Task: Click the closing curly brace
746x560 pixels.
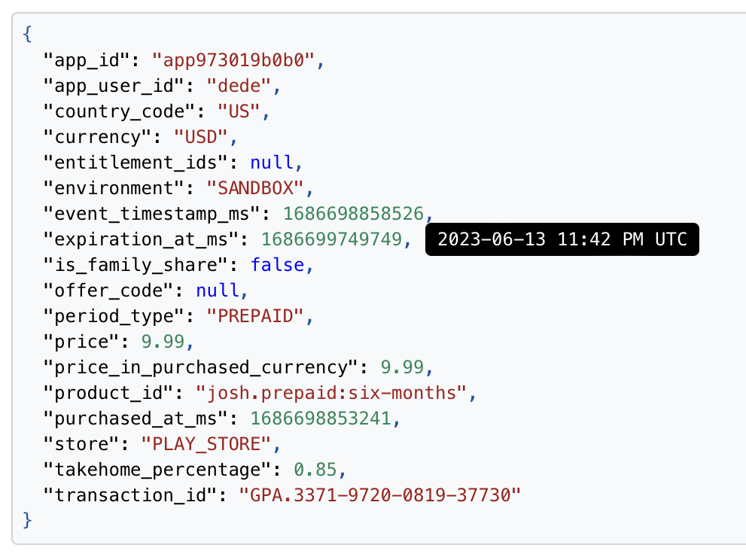Action: point(27,520)
